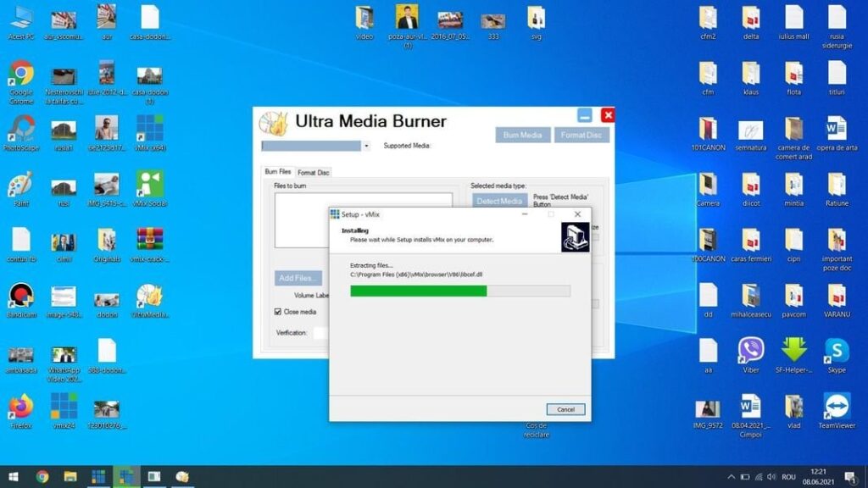Viewport: 868px width, 488px height.
Task: Click the Windows Start button
Action: click(x=14, y=476)
